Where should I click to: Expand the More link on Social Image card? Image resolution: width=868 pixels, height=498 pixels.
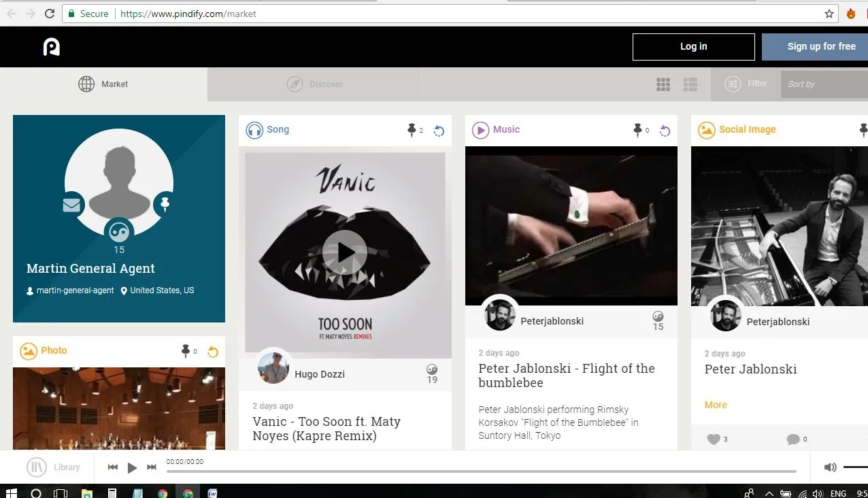(x=716, y=405)
